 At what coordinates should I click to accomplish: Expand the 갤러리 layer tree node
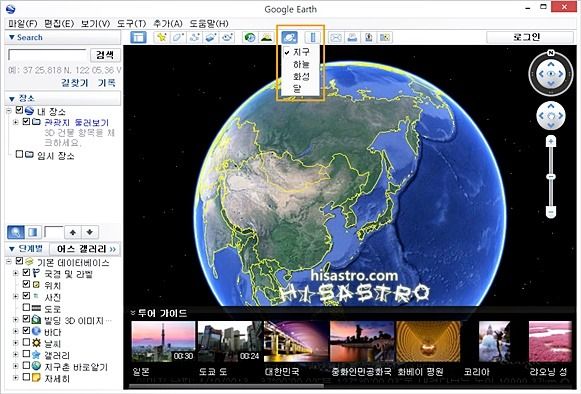pos(16,354)
